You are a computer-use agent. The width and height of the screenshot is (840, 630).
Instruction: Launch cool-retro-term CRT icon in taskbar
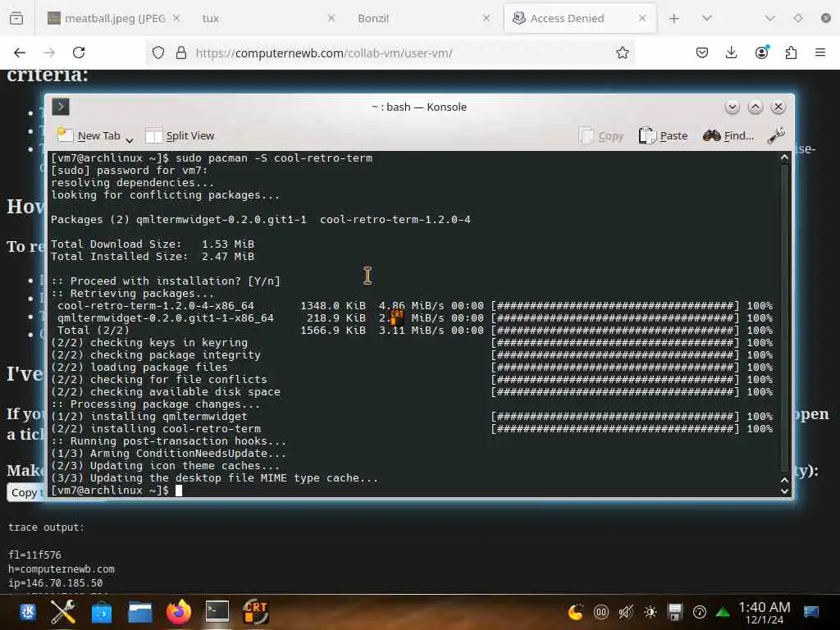[x=256, y=611]
